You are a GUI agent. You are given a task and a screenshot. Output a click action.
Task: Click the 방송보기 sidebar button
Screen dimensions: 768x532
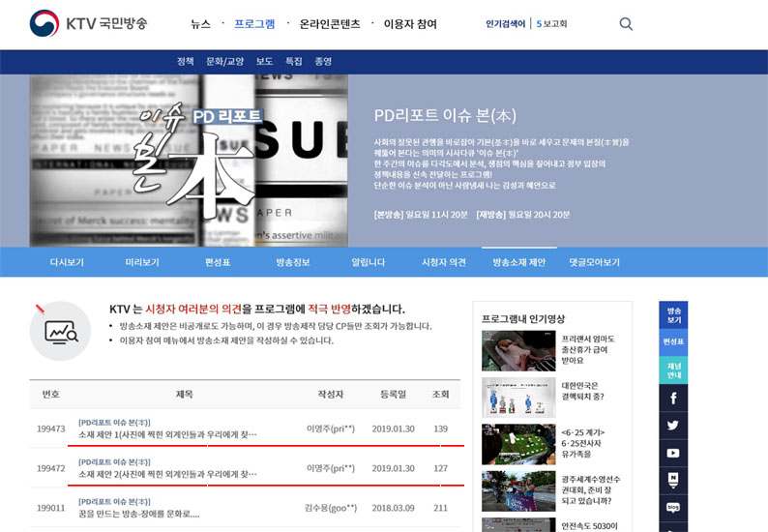pos(673,315)
